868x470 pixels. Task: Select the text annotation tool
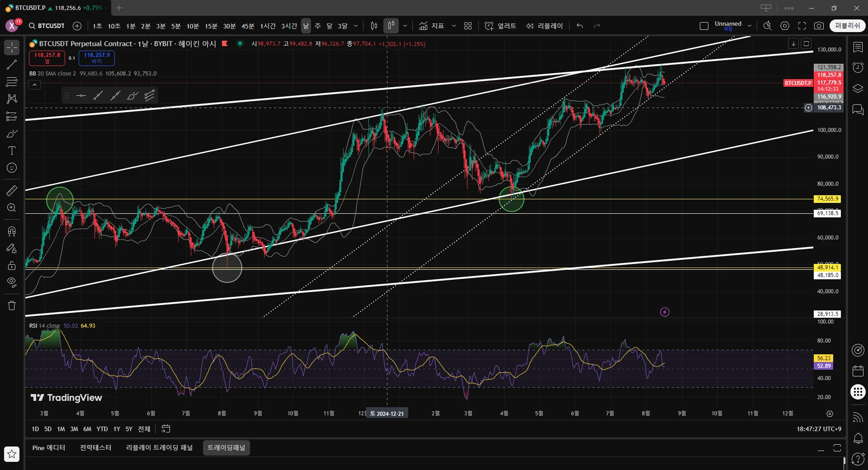[x=12, y=150]
